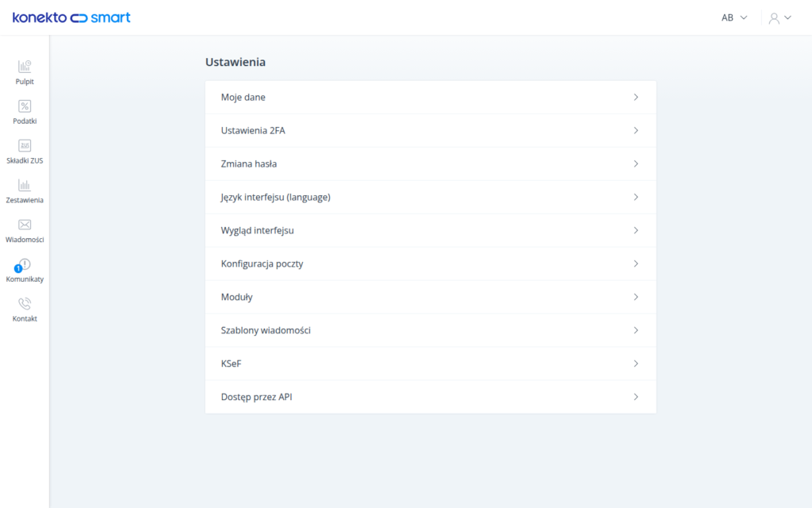Open Wygląd interfejsu settings

pos(431,230)
